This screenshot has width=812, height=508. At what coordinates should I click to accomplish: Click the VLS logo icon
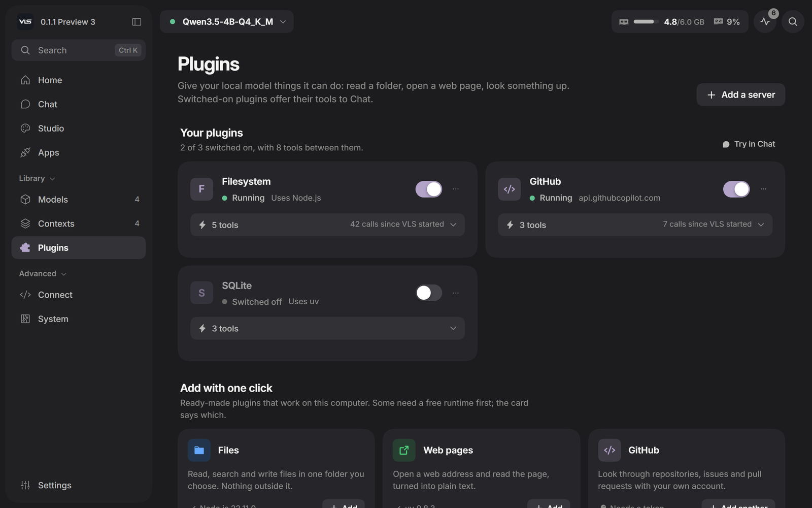[x=25, y=22]
